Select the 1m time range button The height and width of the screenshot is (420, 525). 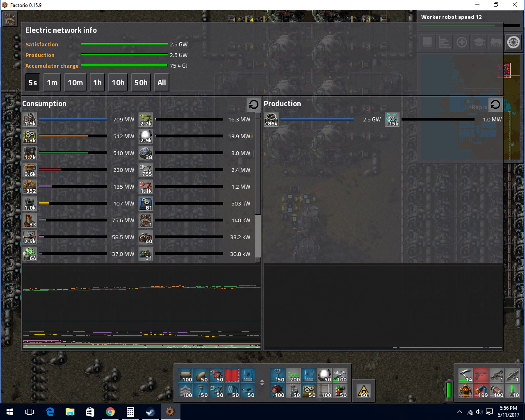[52, 82]
